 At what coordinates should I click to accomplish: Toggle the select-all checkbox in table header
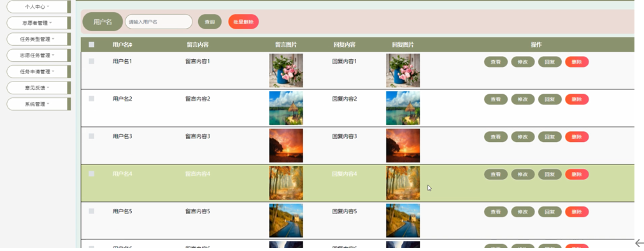[92, 45]
